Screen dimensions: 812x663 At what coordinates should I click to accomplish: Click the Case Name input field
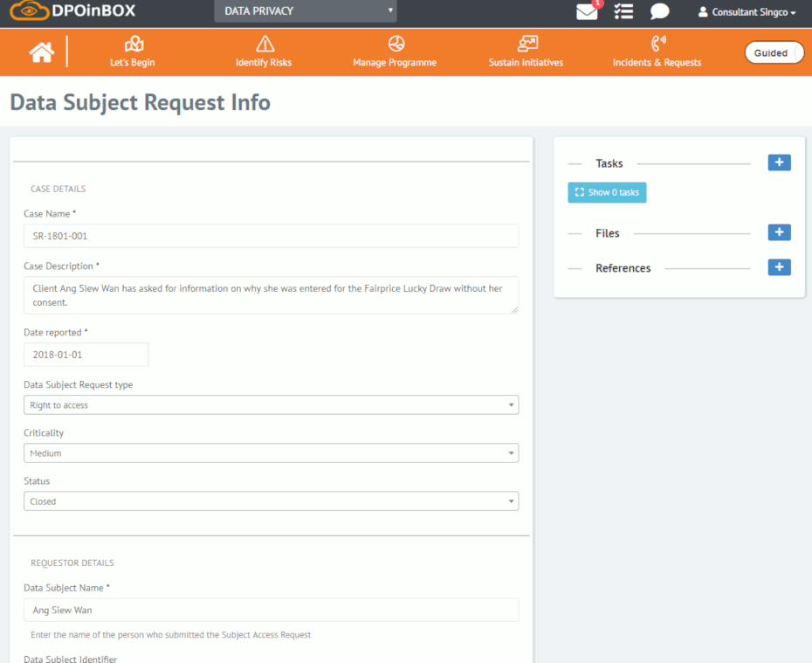click(x=271, y=236)
